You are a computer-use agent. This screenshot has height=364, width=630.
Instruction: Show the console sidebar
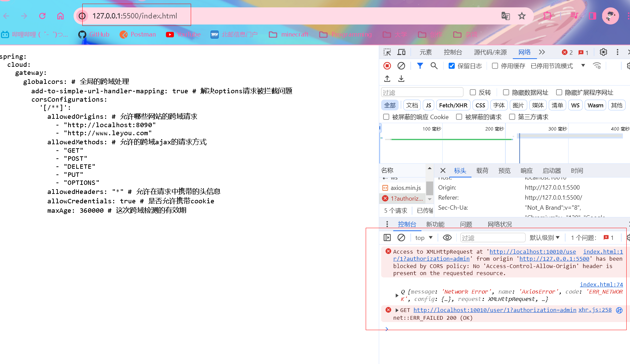(387, 238)
